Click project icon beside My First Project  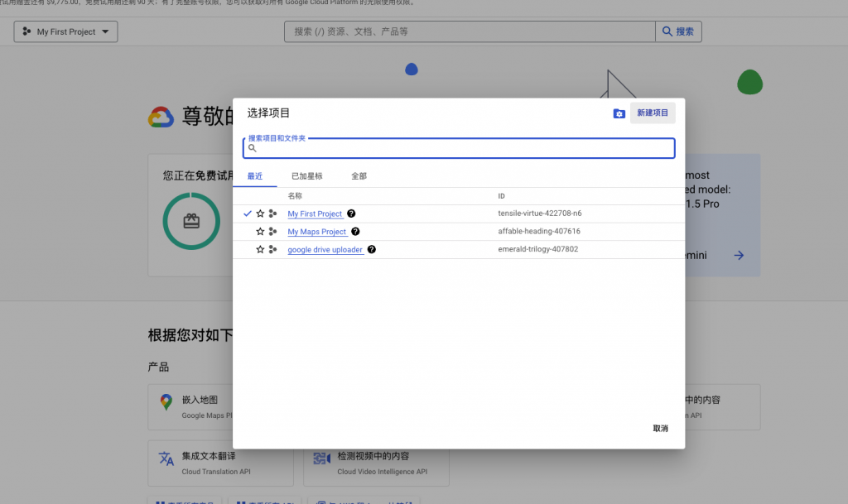(272, 214)
